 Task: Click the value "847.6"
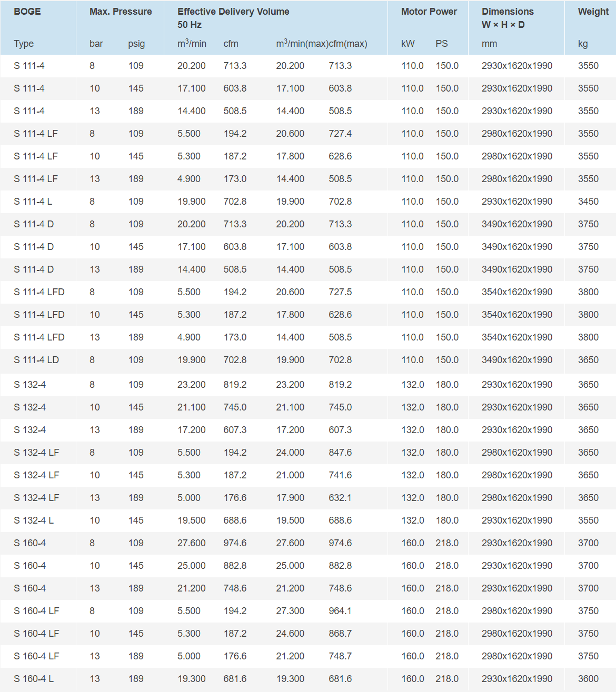[340, 453]
